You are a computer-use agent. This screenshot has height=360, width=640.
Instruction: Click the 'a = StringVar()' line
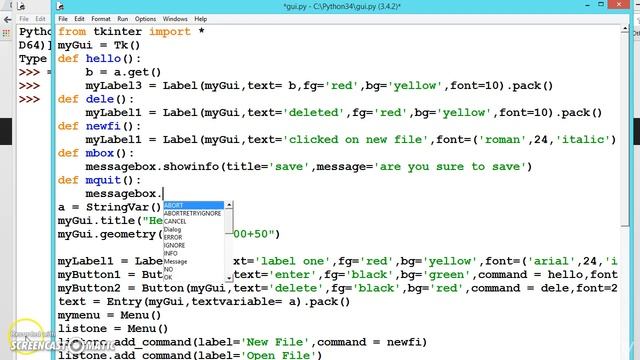[109, 207]
